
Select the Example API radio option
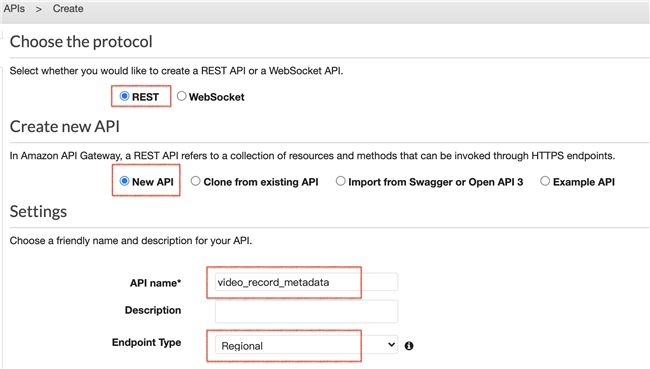click(x=545, y=181)
